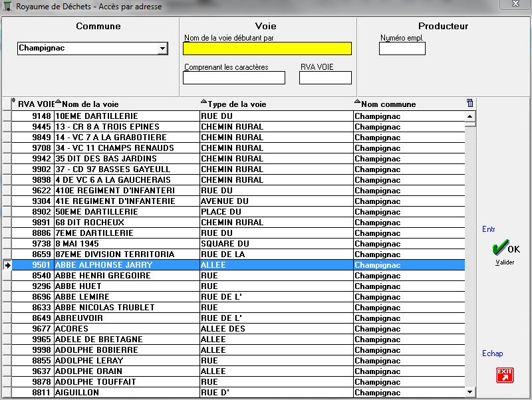Choose the AIGUILLON row in the list
This screenshot has height=400, width=532.
(126, 393)
